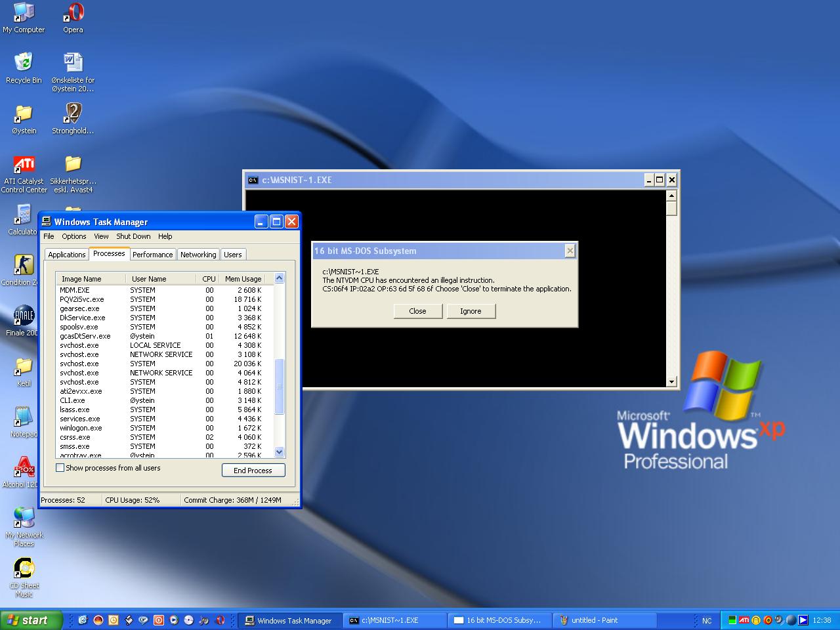Click the red power-symbol icon in Quick Launch
This screenshot has height=630, width=840.
pos(159,620)
